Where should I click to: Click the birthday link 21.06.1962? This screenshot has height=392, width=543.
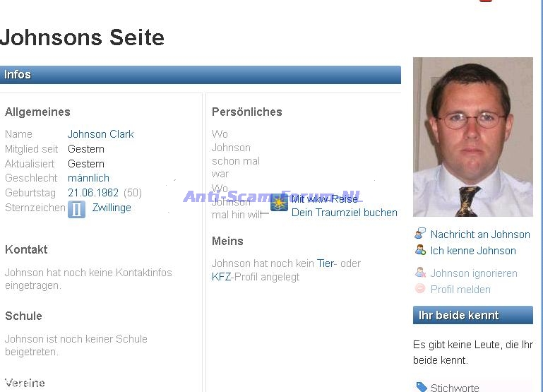click(x=93, y=193)
